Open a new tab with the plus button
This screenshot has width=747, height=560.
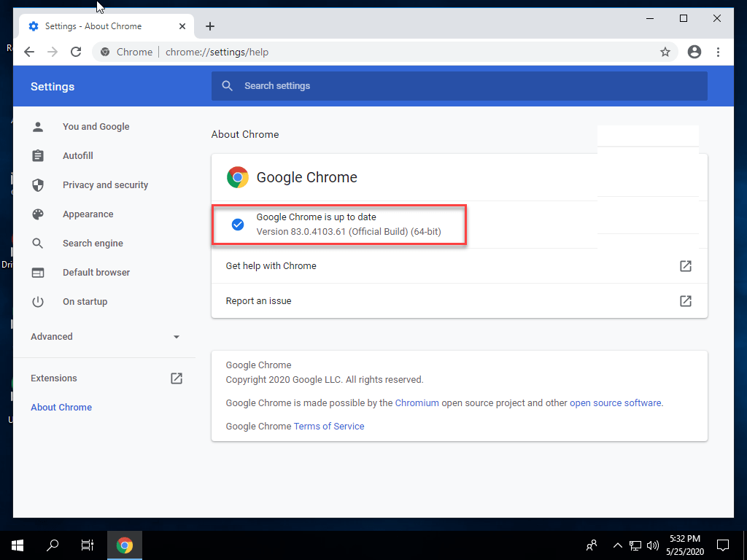pyautogui.click(x=210, y=26)
